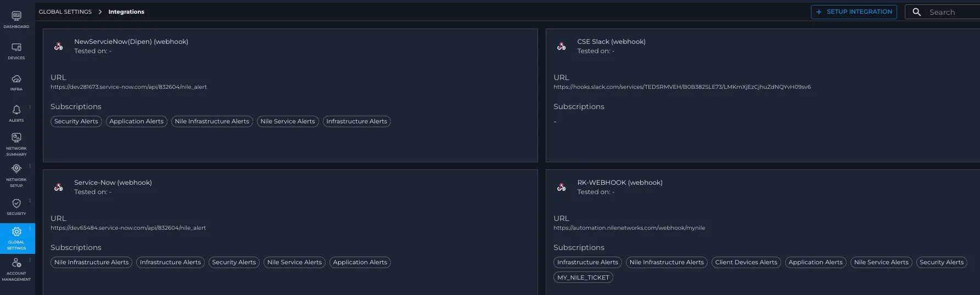Click Nile Service Alerts tag in Service-Now card
The width and height of the screenshot is (980, 295).
(294, 262)
